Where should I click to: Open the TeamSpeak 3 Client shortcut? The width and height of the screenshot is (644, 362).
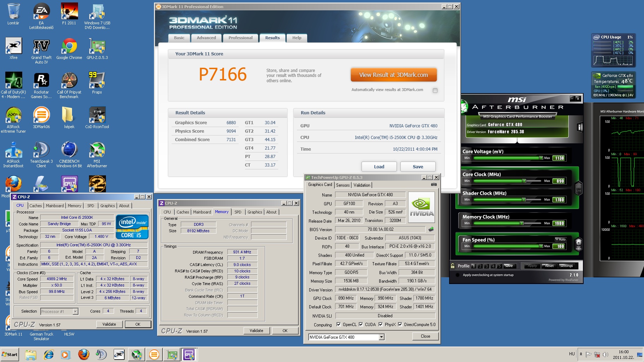(x=41, y=155)
